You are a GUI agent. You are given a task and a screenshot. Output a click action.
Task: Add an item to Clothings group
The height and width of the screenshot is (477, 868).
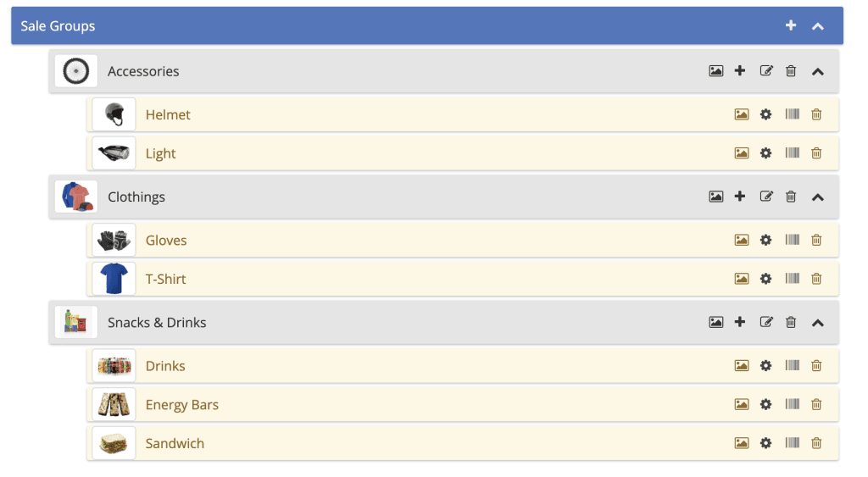point(740,197)
